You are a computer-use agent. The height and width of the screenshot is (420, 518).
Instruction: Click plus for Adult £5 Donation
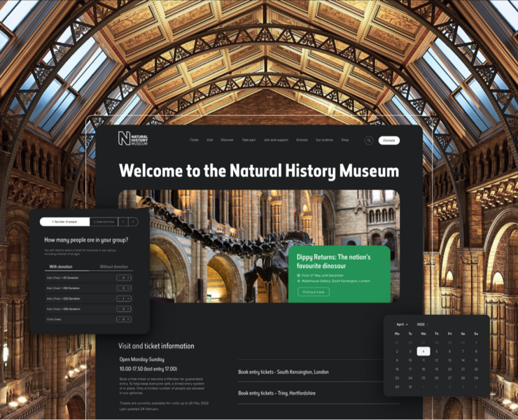coord(129,278)
